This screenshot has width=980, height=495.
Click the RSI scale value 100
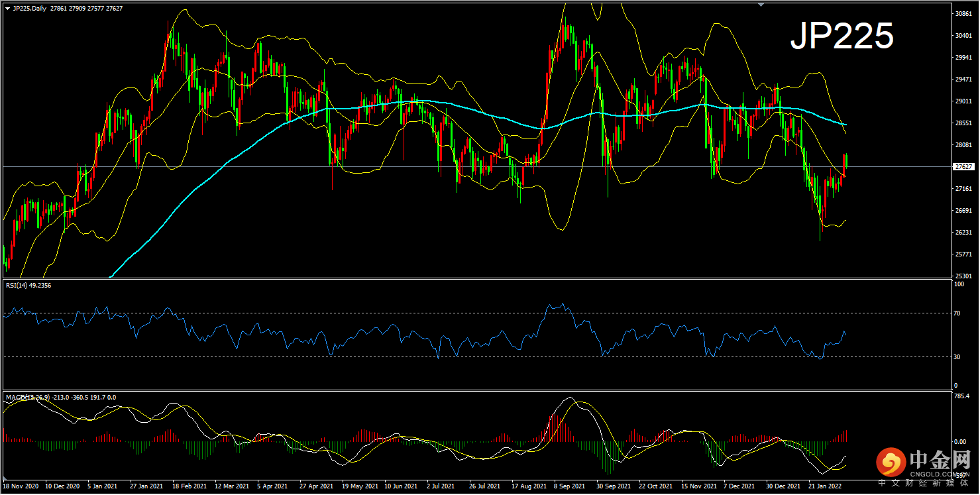pos(958,284)
